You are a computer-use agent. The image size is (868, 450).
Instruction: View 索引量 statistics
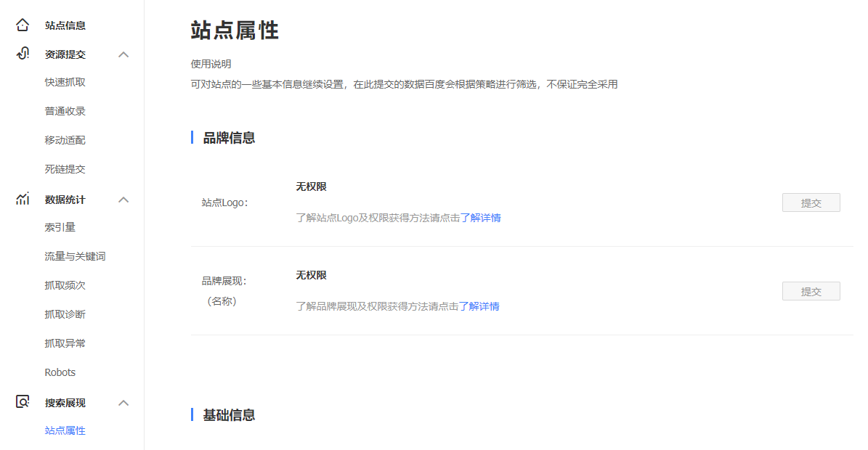[60, 227]
